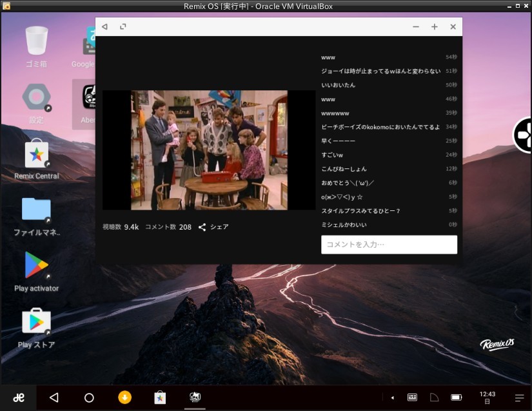Select comment いいおいたん
Screen dimensions: 532x411
(x=339, y=85)
